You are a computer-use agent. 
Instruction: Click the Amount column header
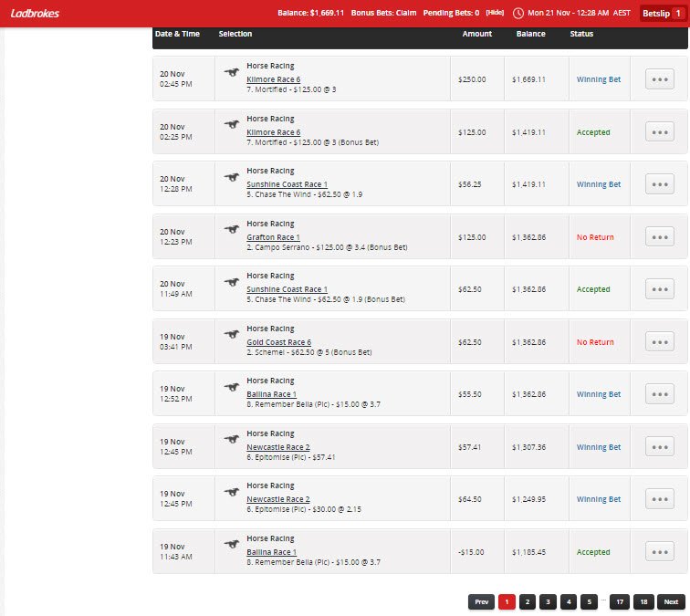click(x=477, y=34)
